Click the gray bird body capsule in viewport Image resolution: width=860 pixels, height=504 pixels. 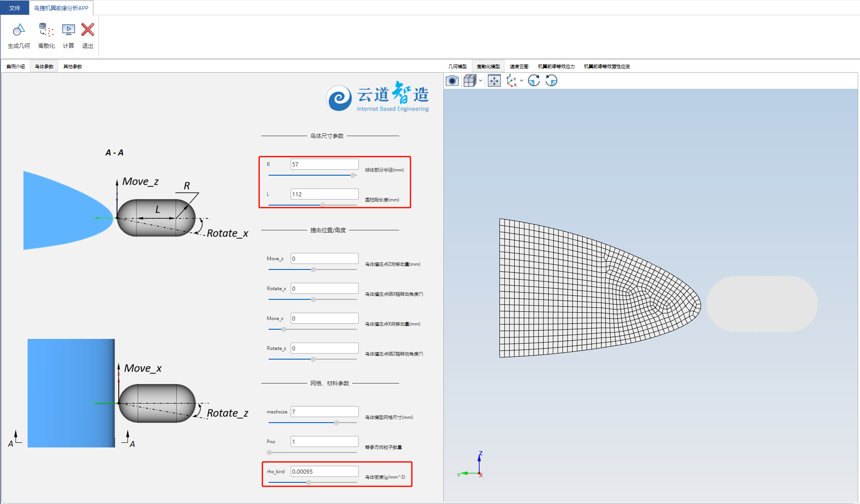coord(762,304)
